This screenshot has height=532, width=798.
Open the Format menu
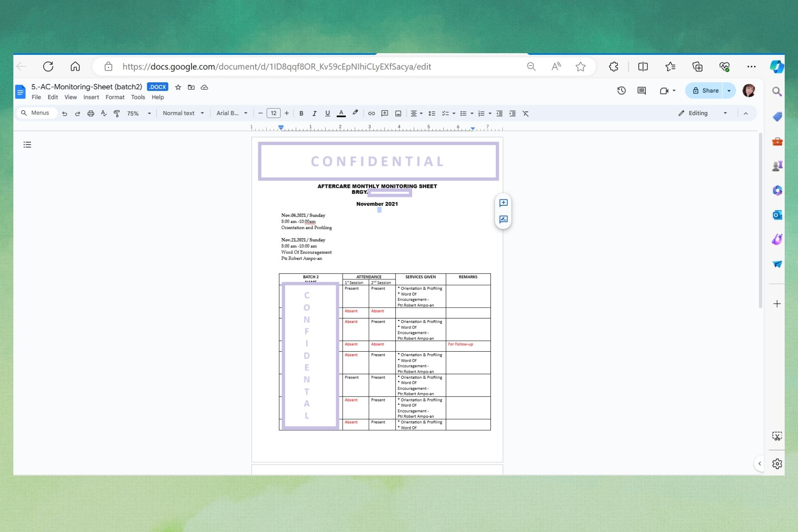click(x=115, y=97)
